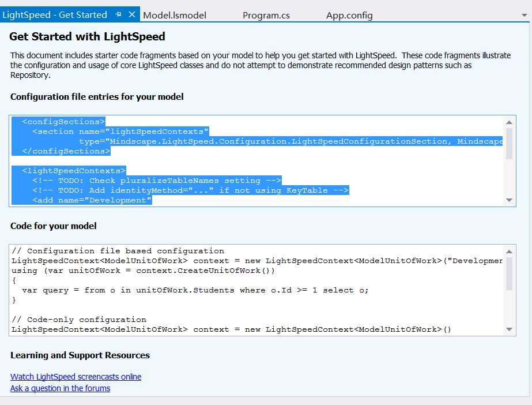Screen dimensions: 532x405
Task: Click the configuration box scroll up arrow
Action: click(x=509, y=122)
